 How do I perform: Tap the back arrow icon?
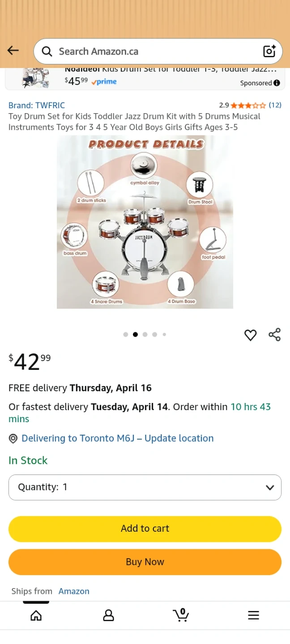13,51
